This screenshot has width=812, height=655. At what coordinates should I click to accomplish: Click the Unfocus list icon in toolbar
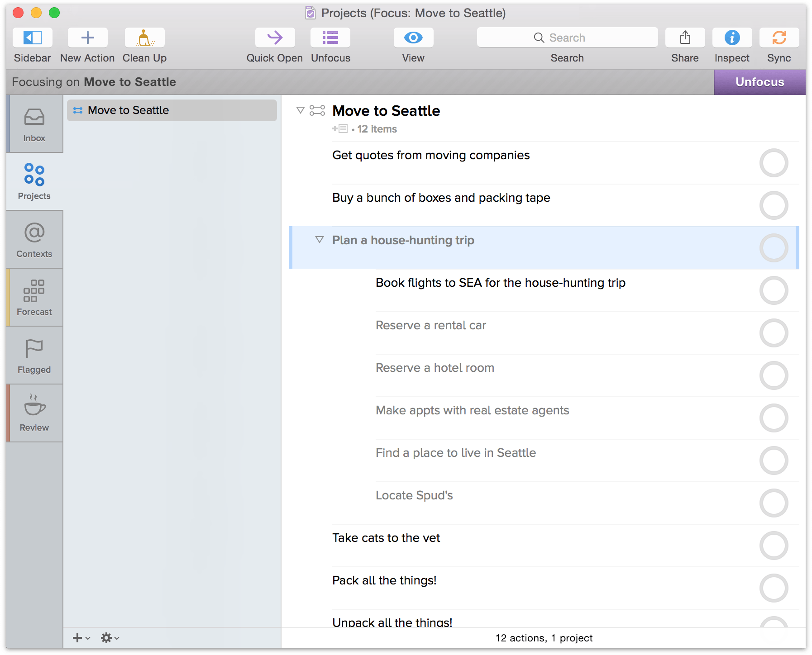330,38
